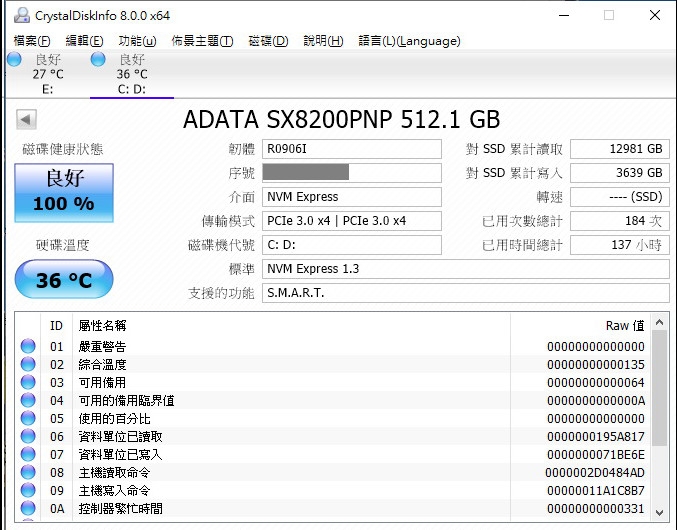Select attribute name 嚴重警告

click(x=102, y=347)
